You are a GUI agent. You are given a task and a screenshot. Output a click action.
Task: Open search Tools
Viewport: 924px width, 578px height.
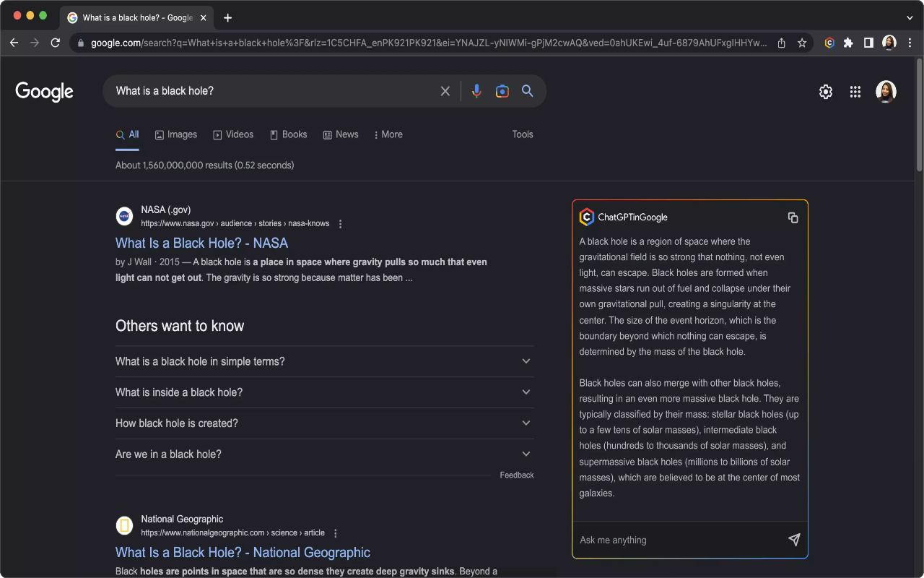[x=523, y=134]
